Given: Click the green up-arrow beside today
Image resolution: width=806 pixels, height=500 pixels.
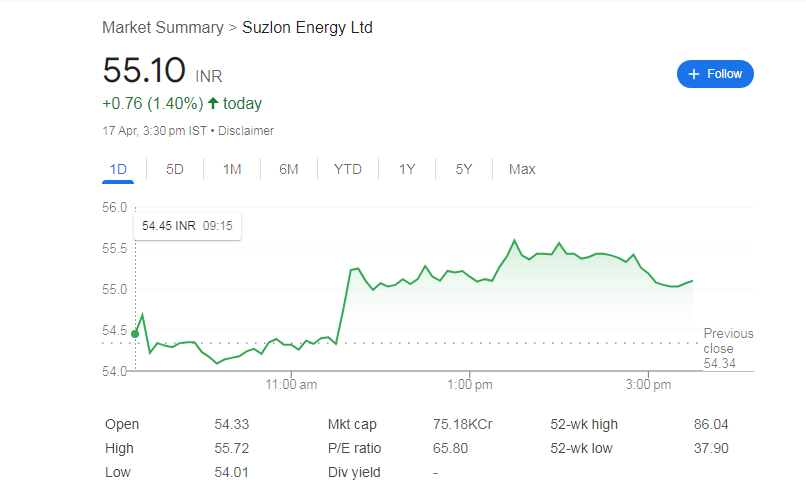Looking at the screenshot, I should click(x=213, y=103).
